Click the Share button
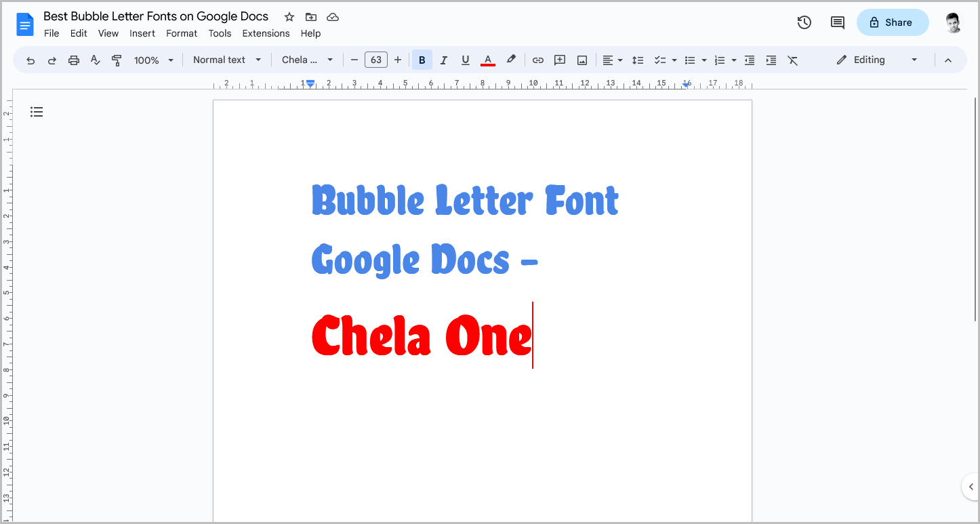Screen dimensions: 980x524 point(893,22)
